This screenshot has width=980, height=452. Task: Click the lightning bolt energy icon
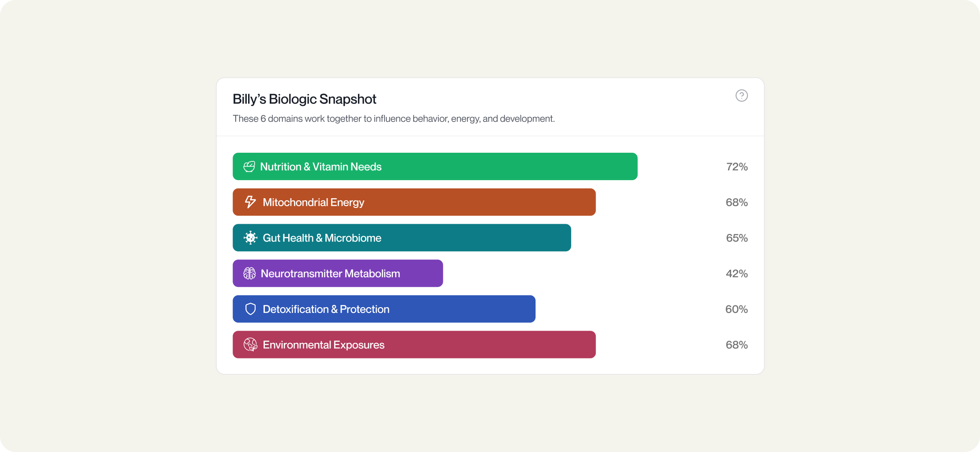pos(250,202)
